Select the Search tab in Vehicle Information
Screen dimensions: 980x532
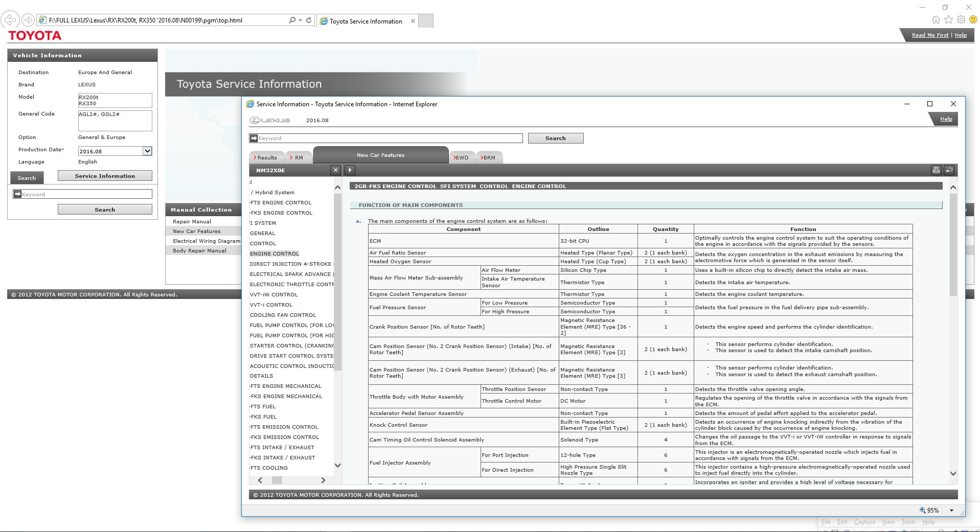pos(27,178)
